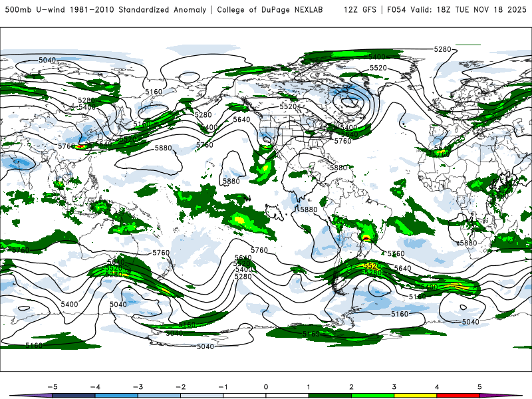Select the yellow 3 to 4 colorbar segment
The image size is (532, 399).
416,396
